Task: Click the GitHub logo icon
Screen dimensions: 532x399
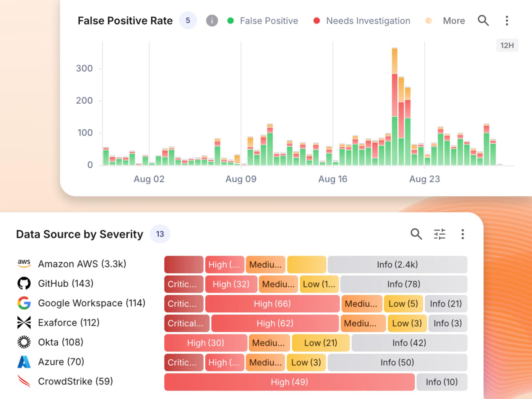Action: (x=24, y=283)
